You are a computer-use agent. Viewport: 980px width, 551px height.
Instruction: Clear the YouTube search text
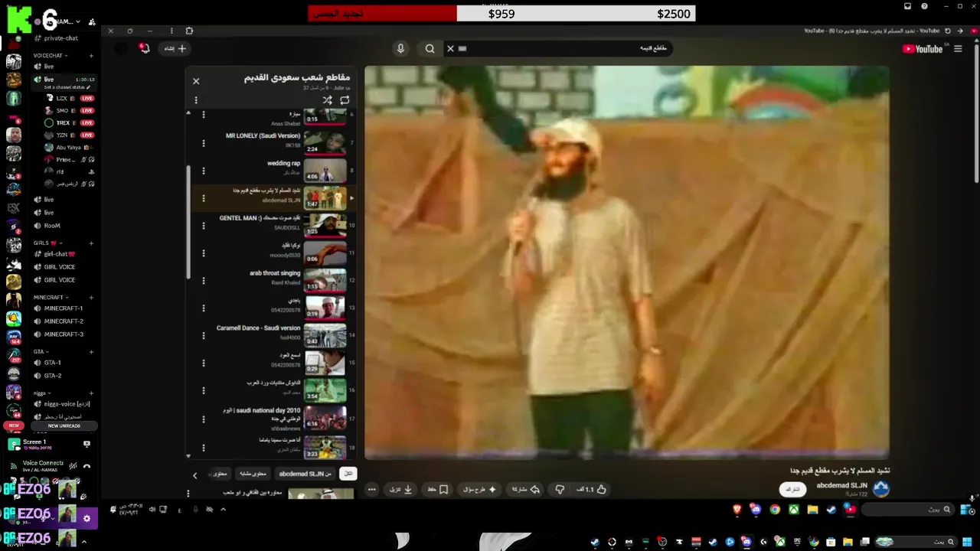click(450, 48)
